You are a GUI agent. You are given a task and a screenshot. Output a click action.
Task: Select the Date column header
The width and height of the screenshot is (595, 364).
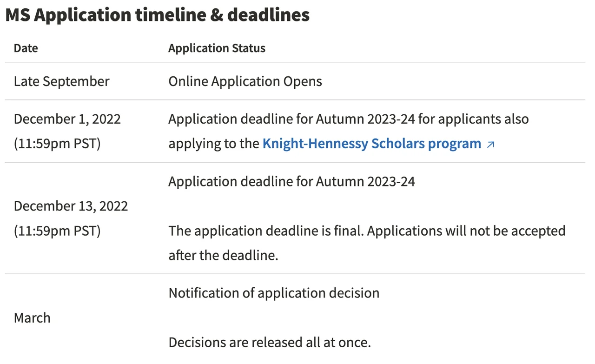pyautogui.click(x=26, y=48)
